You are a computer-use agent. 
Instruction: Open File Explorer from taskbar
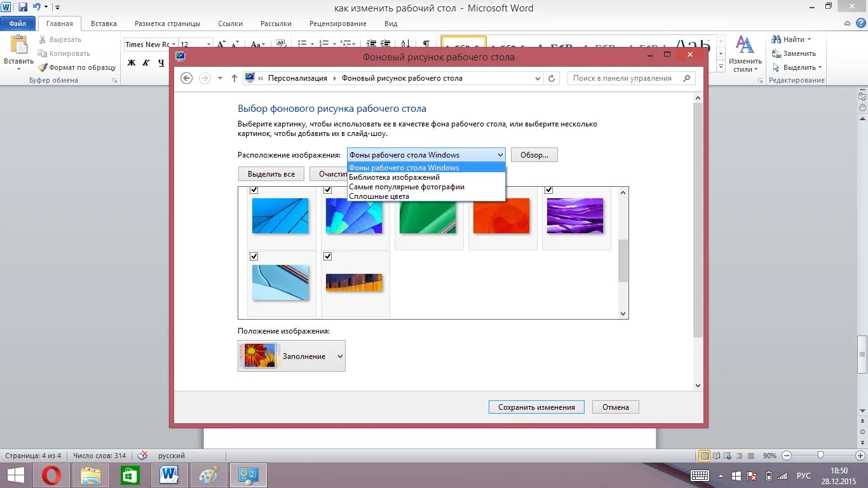pyautogui.click(x=91, y=475)
